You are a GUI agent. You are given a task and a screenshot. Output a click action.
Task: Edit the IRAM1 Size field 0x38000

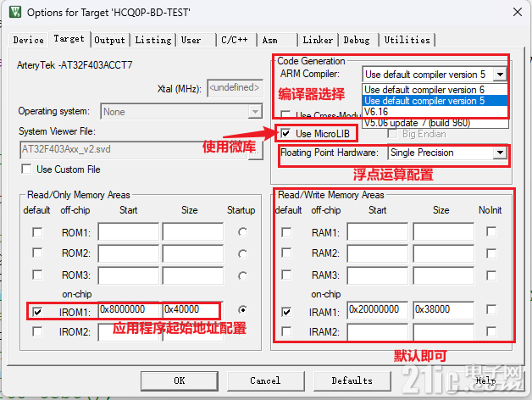click(443, 309)
